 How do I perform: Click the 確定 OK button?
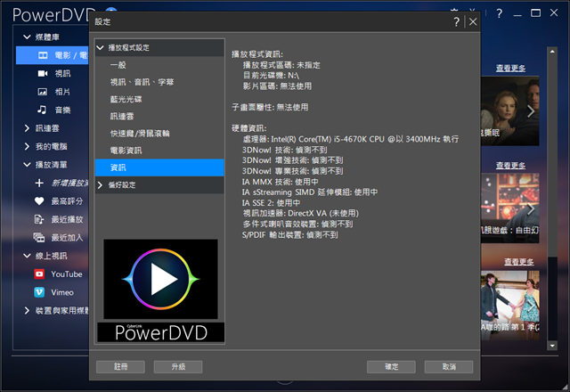coord(391,367)
